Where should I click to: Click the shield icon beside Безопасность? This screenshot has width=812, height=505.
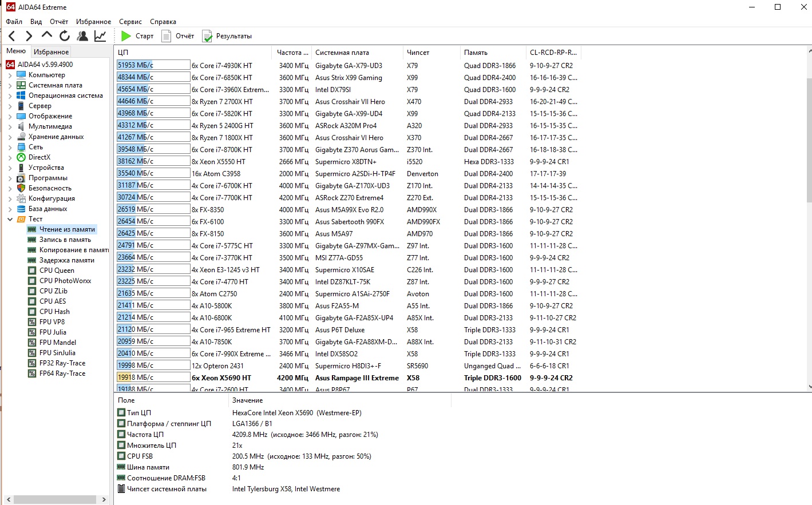21,188
